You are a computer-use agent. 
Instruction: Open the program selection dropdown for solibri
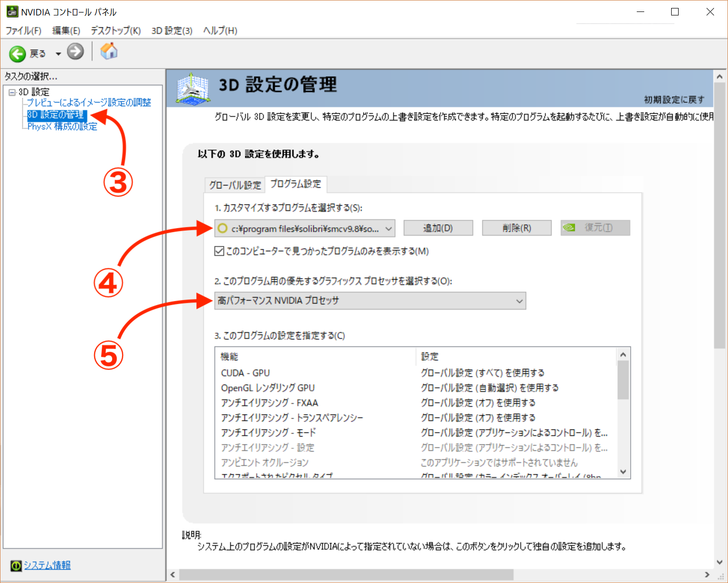click(x=305, y=228)
